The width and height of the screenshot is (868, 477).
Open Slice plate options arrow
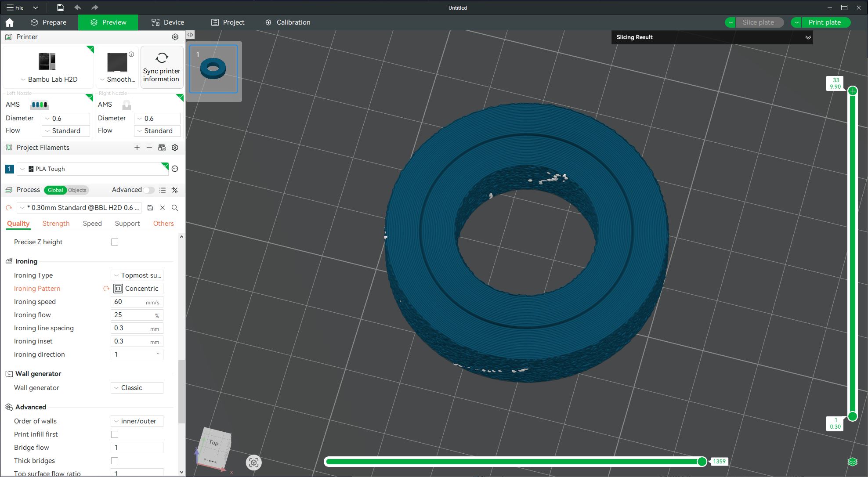click(731, 22)
